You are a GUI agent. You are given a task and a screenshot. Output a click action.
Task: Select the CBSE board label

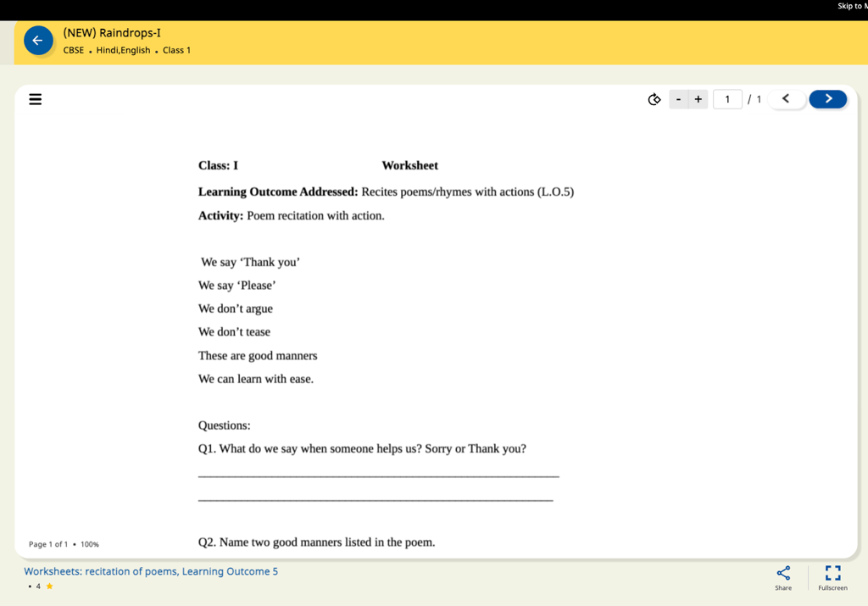coord(74,50)
